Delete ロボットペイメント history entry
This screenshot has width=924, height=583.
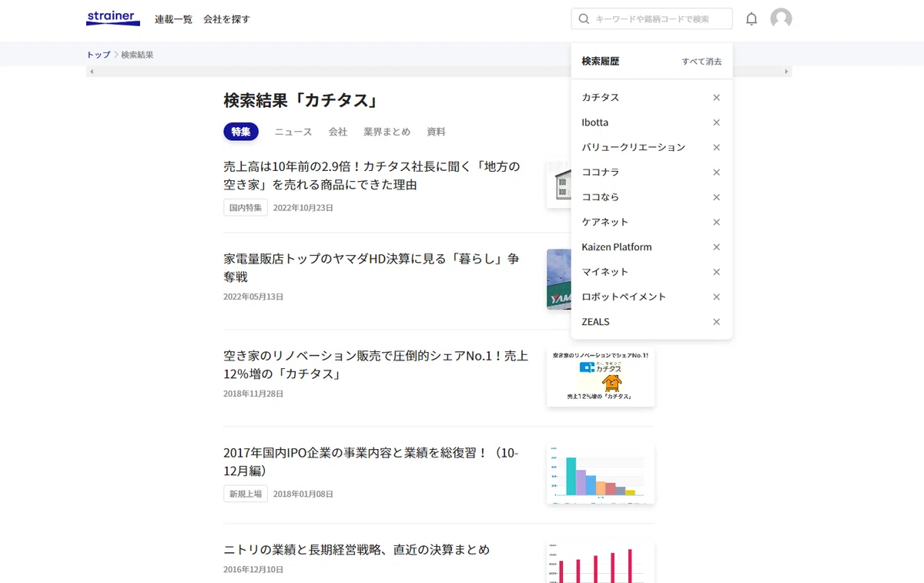pos(716,297)
